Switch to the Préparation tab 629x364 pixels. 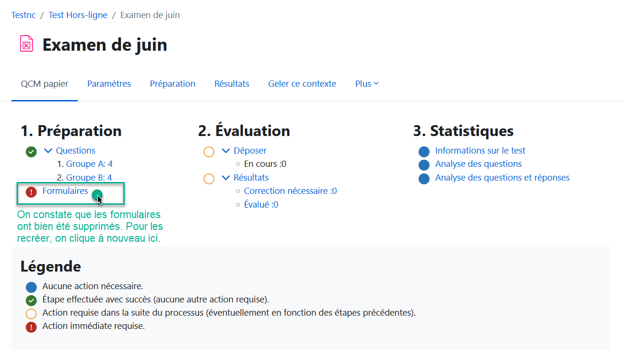tap(173, 84)
